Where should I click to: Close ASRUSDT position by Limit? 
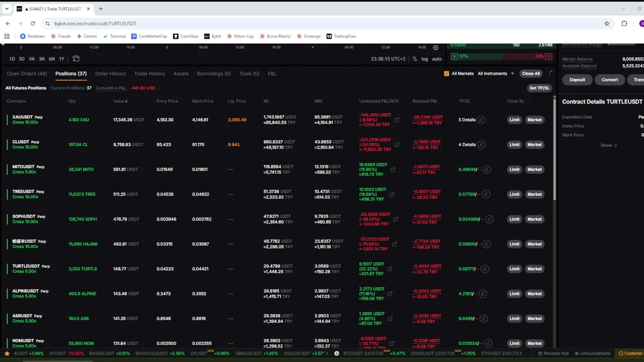514,318
